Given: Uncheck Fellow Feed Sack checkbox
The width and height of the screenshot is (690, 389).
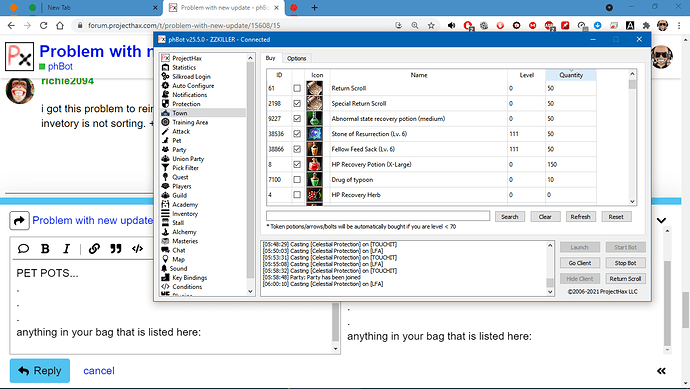Looking at the screenshot, I should pos(297,149).
